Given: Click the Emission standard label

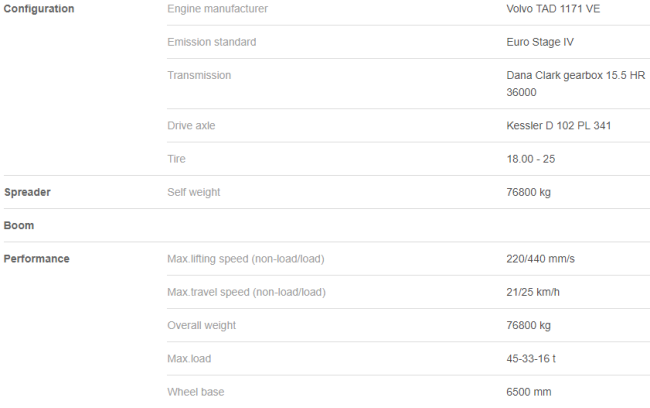Looking at the screenshot, I should [212, 42].
